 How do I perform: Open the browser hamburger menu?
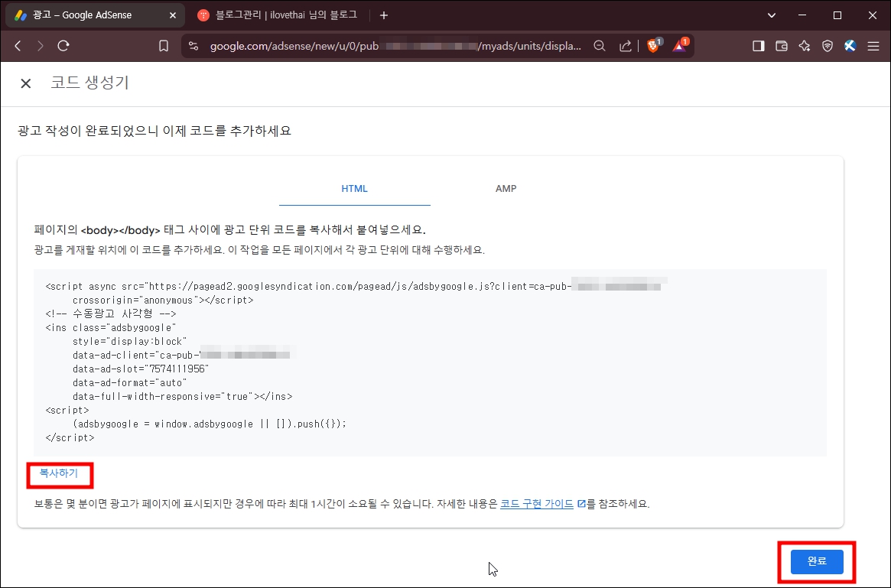point(872,46)
